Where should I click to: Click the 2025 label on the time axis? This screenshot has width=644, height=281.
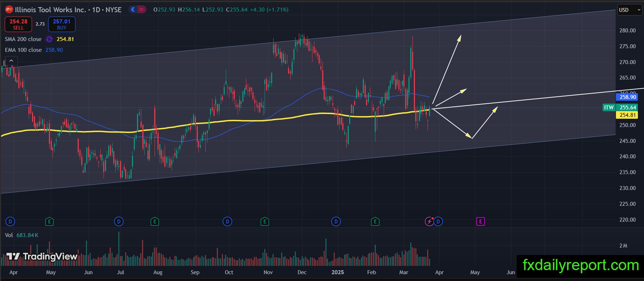coord(337,272)
